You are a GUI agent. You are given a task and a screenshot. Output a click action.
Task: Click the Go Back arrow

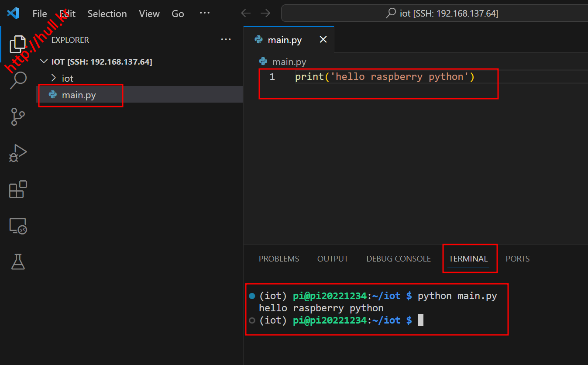(246, 14)
